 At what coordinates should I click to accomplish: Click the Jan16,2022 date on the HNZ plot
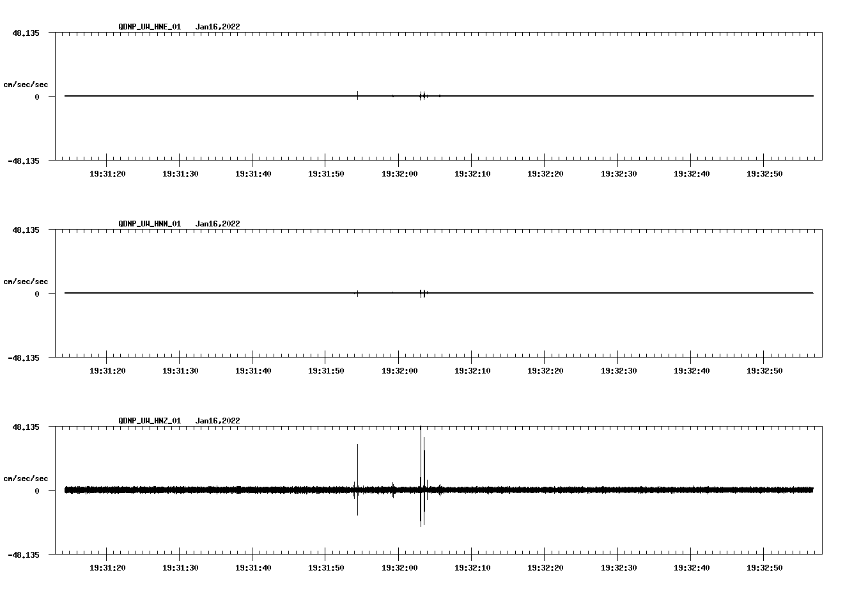click(x=218, y=421)
